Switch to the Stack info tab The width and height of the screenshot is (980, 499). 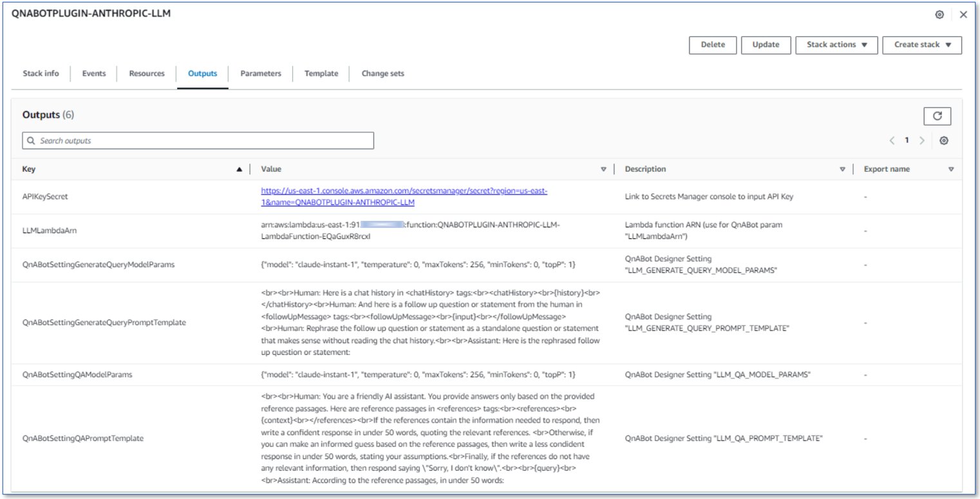tap(41, 73)
